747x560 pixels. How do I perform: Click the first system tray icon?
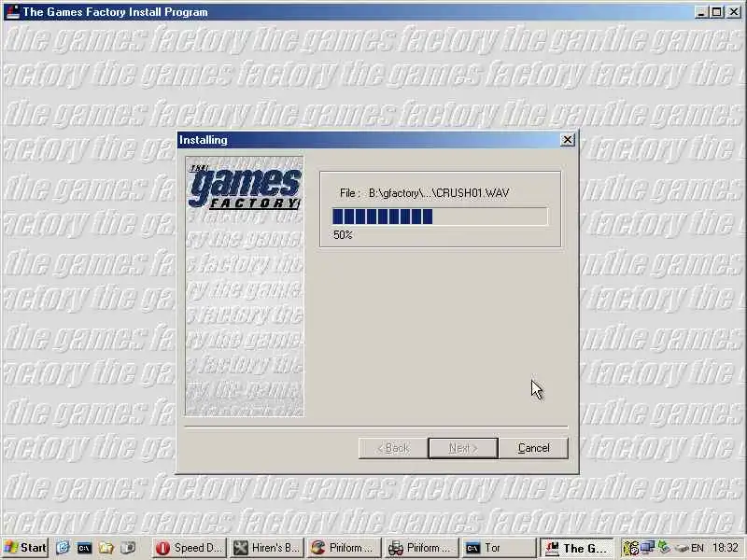631,548
